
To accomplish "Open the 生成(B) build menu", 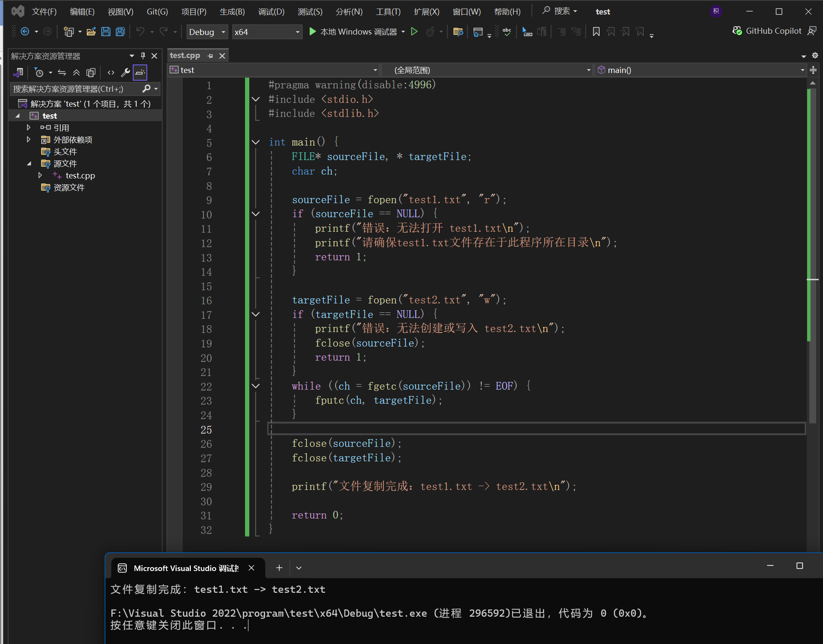I will pos(232,12).
